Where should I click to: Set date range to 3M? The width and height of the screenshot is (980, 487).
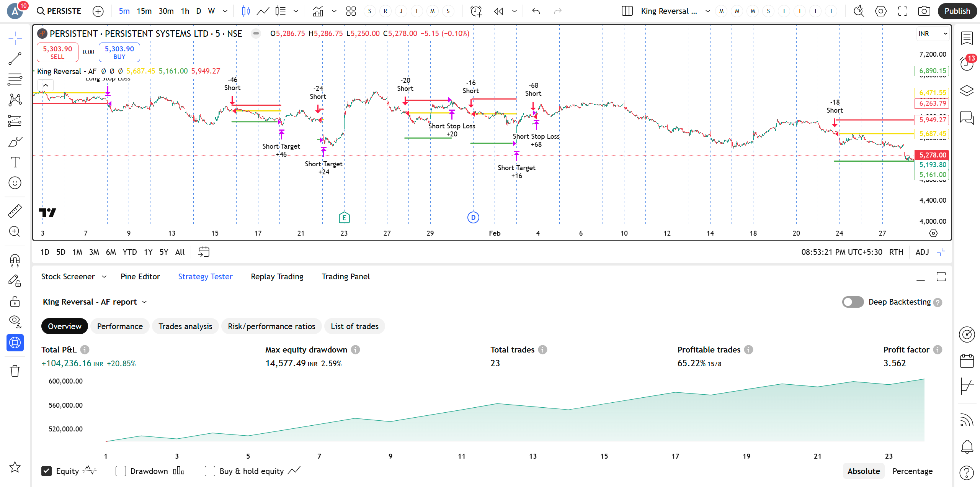(94, 252)
